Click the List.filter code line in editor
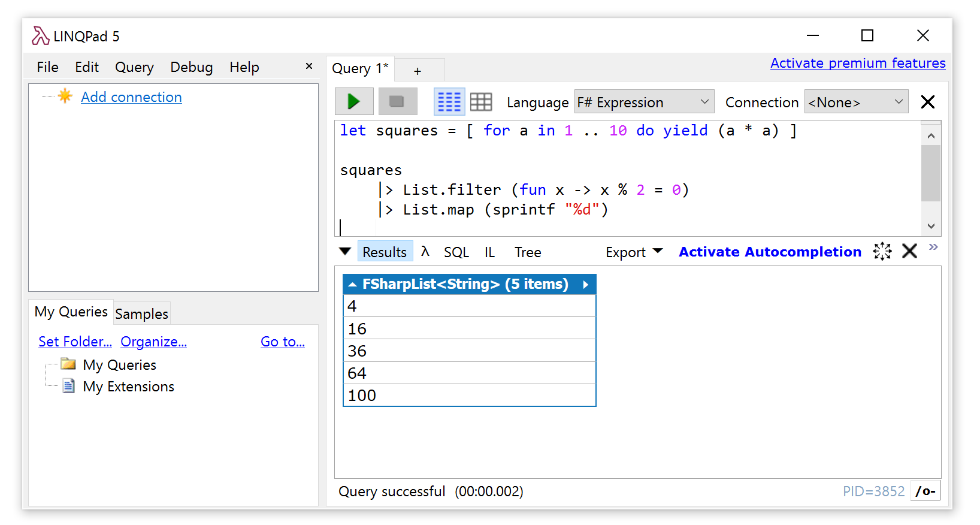Viewport: 980px width, 525px height. 533,190
